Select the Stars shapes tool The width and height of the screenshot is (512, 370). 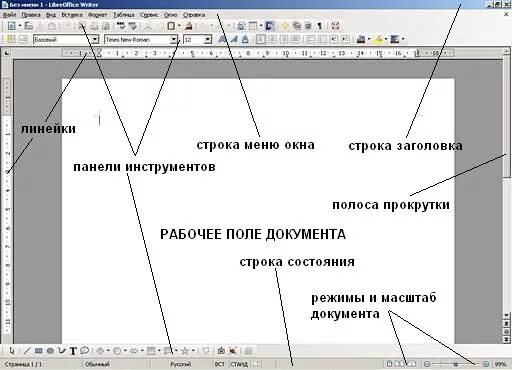point(185,351)
